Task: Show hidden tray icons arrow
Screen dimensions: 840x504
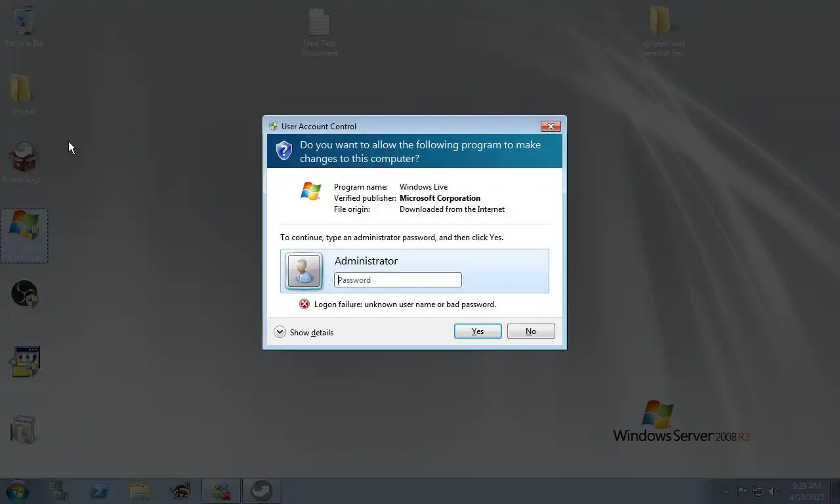Action: (726, 491)
